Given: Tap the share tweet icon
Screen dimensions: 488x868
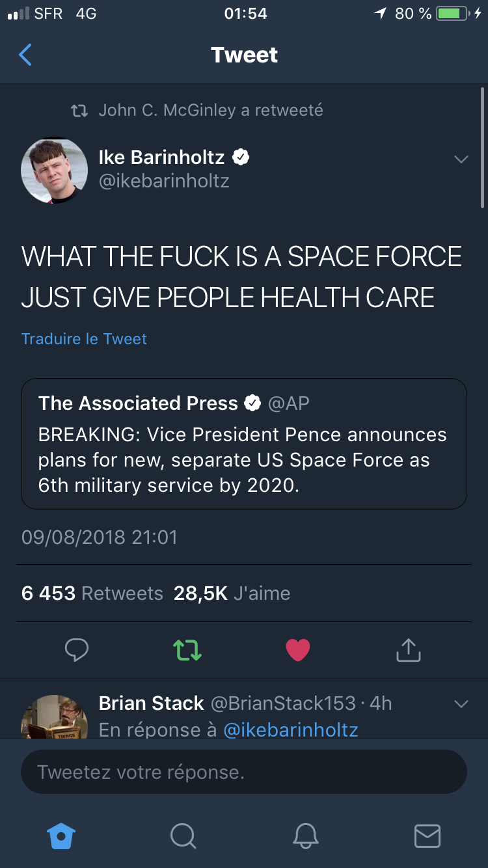Looking at the screenshot, I should (x=409, y=649).
